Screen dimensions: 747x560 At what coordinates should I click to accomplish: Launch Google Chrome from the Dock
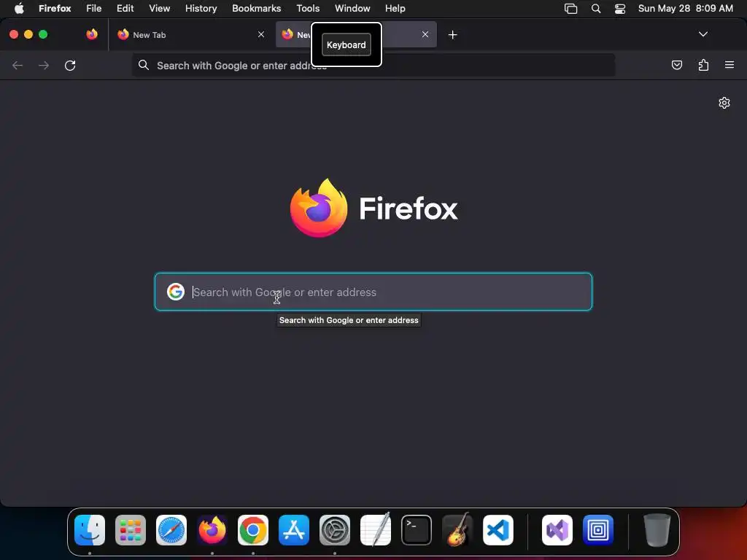click(253, 529)
